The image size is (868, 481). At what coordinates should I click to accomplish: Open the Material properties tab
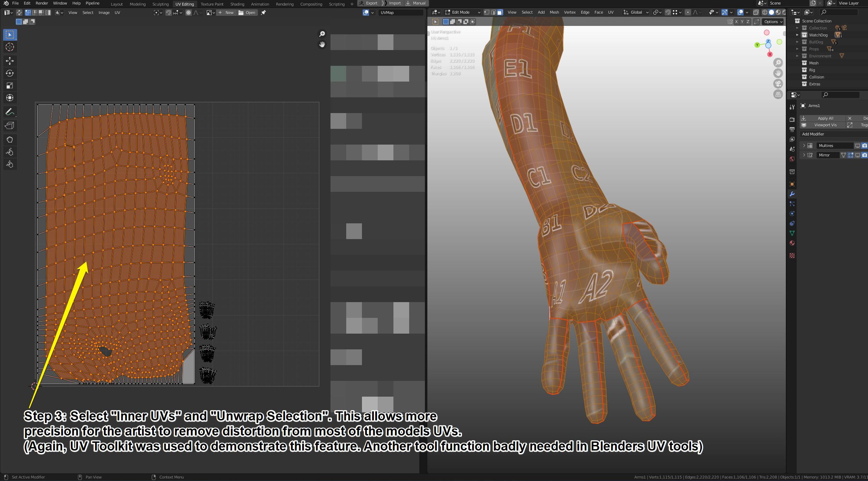click(792, 243)
